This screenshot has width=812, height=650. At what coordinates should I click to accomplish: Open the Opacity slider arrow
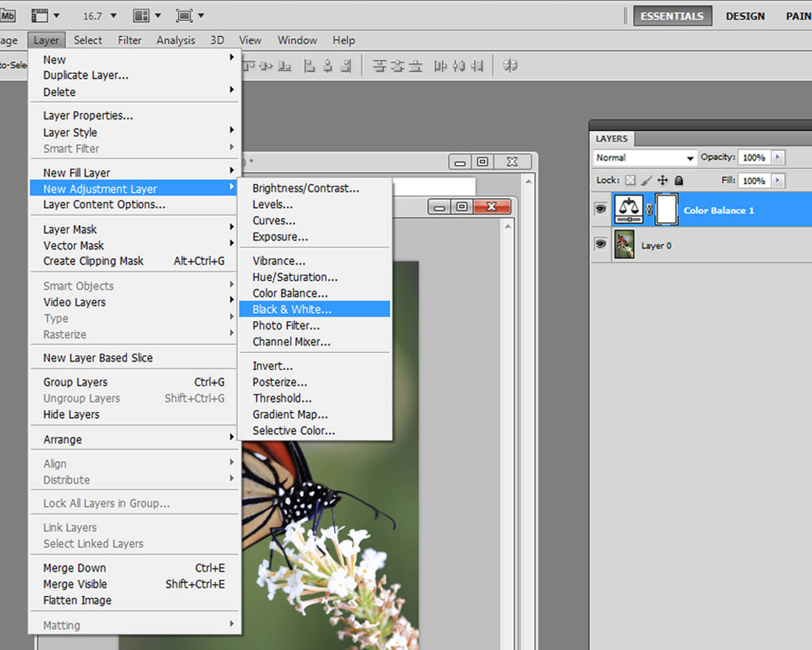(x=778, y=157)
